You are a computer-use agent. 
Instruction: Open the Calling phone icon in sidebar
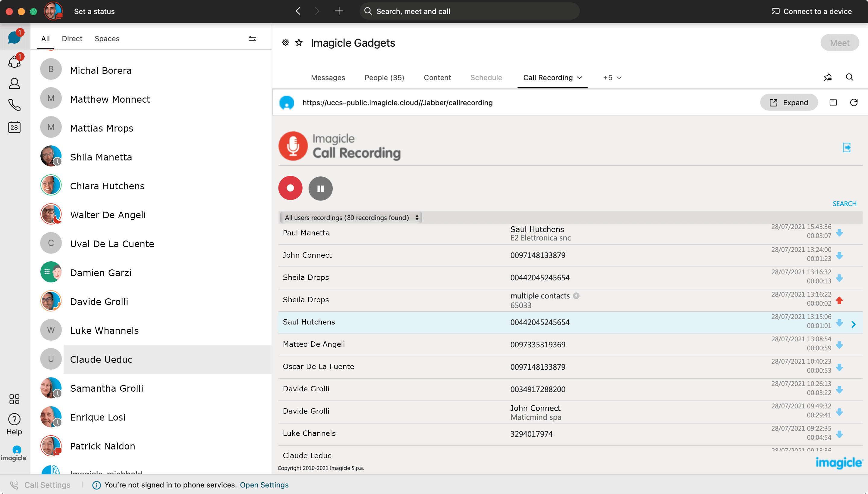[14, 105]
